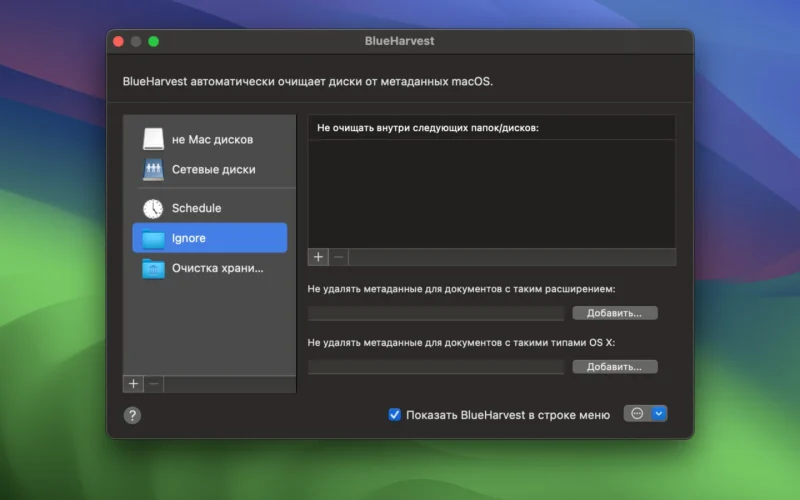Viewport: 800px width, 500px height.
Task: Focus the extension exclusion text field
Action: [436, 313]
